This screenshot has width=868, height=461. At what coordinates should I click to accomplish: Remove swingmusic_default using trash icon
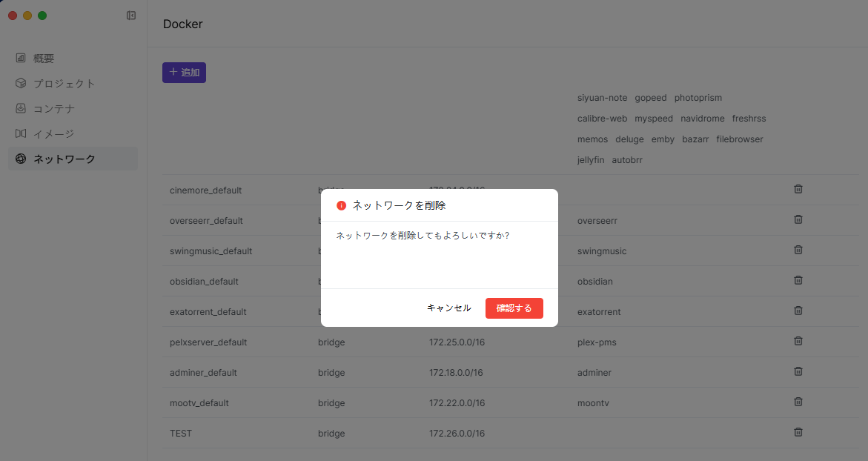[x=798, y=250]
